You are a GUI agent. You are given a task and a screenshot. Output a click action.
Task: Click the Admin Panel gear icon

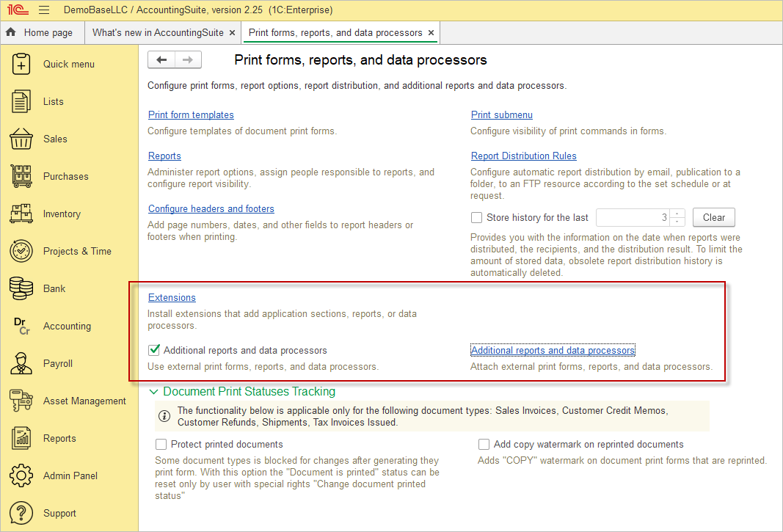21,475
